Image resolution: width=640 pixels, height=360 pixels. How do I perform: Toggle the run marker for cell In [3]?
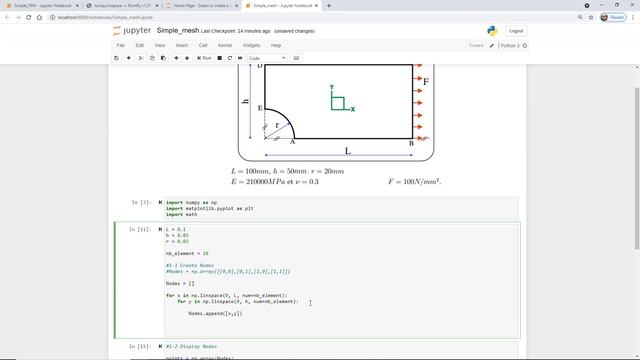pyautogui.click(x=160, y=202)
